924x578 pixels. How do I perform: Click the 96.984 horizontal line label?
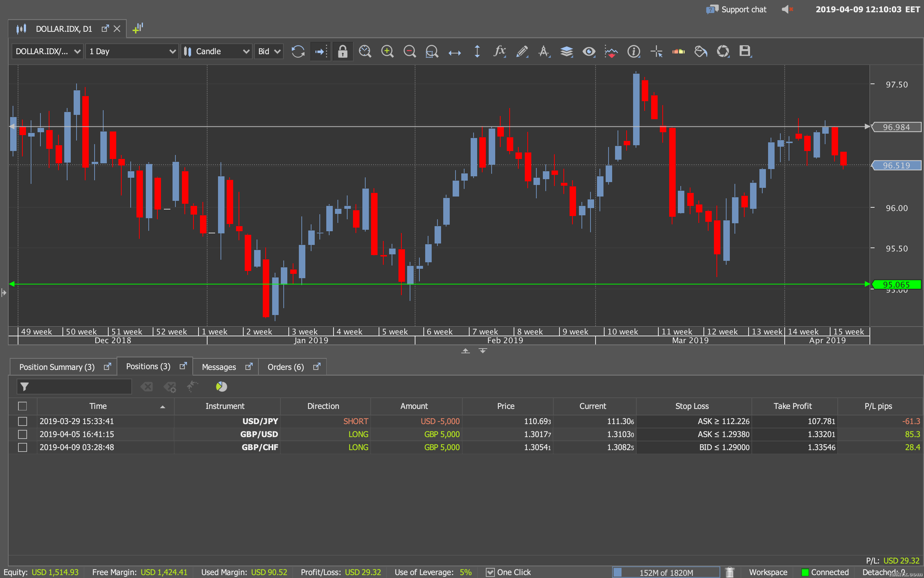coord(897,127)
